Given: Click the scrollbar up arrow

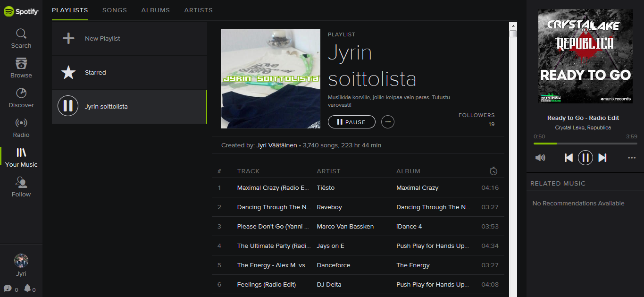Looking at the screenshot, I should (513, 25).
